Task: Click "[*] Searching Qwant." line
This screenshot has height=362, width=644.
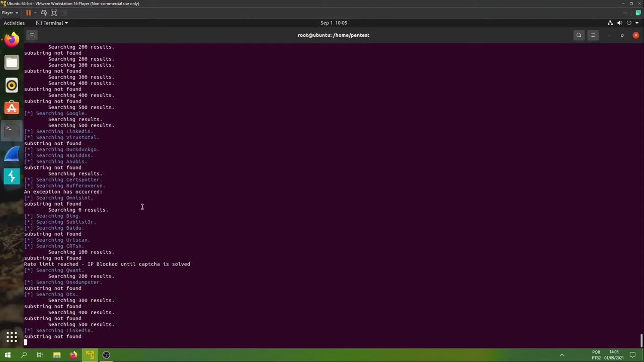Action: click(54, 270)
